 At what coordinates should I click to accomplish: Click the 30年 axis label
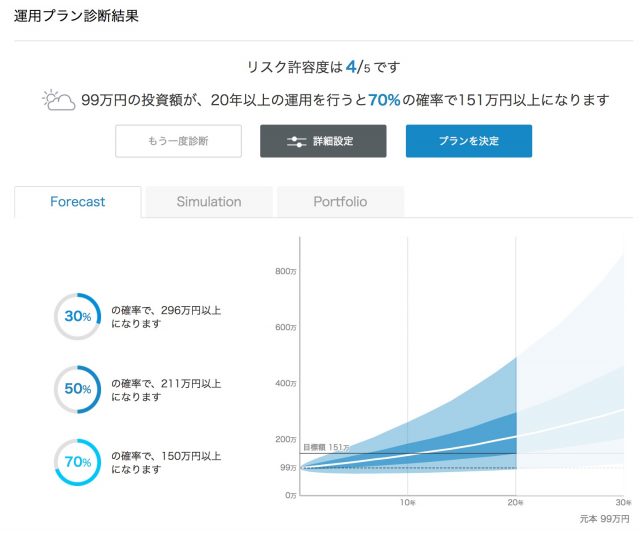(x=622, y=502)
